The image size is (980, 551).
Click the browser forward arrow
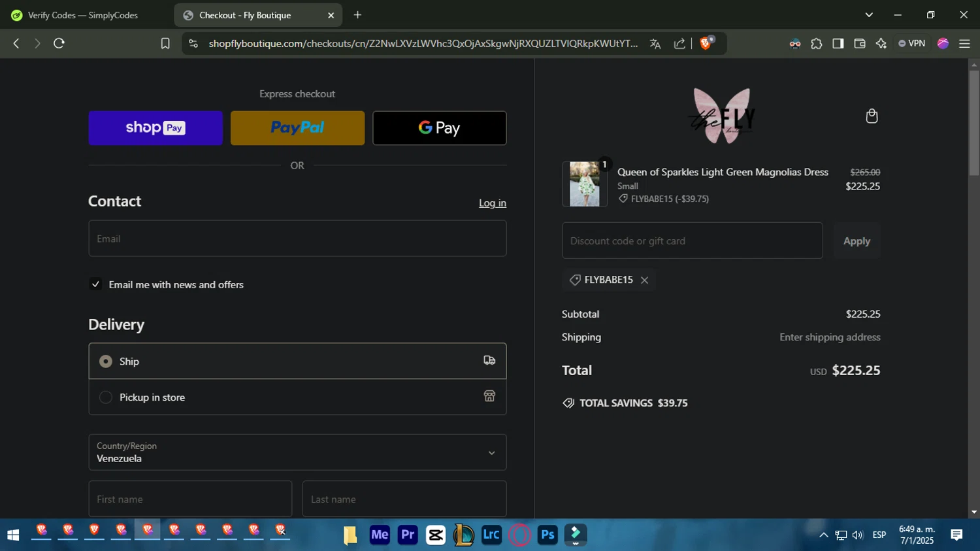click(37, 43)
